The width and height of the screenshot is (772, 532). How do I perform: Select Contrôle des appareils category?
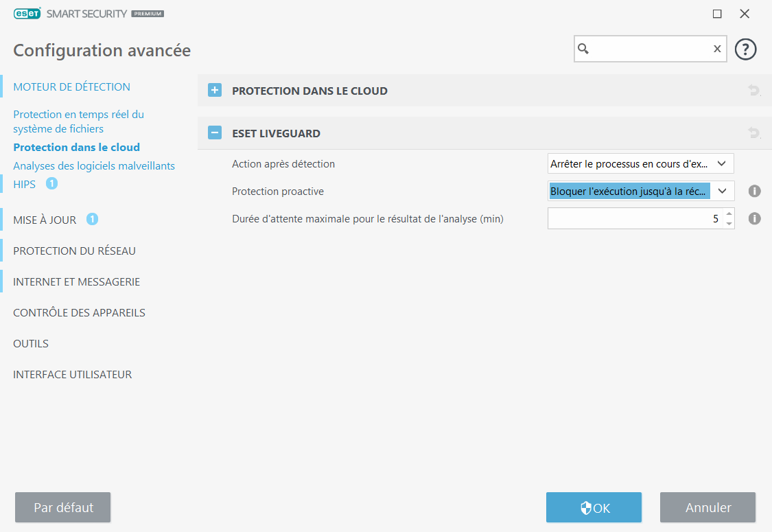pos(80,313)
